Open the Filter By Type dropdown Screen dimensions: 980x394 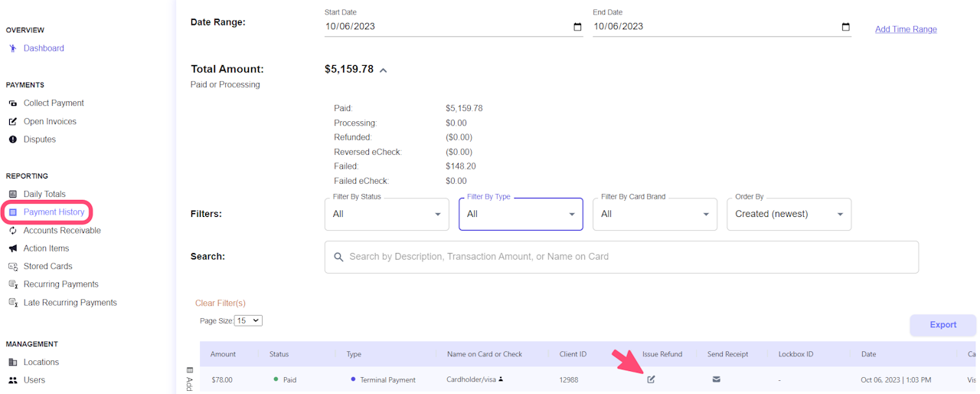coord(521,214)
